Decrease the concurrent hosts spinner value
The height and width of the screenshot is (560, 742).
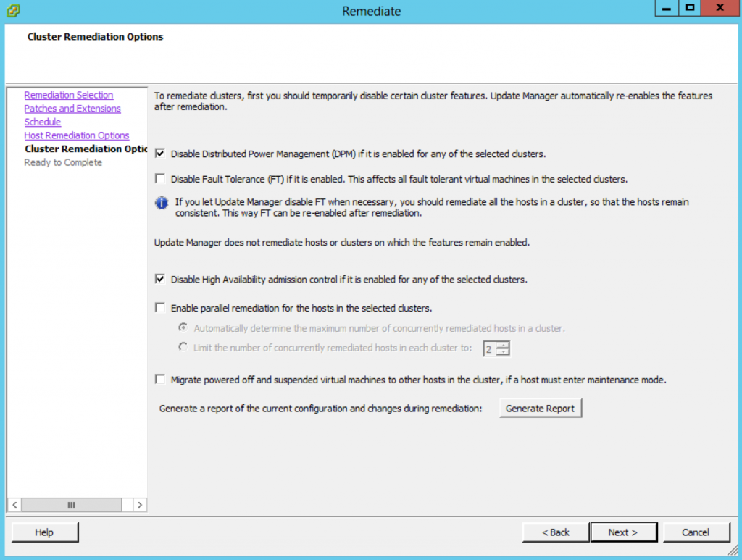(503, 352)
